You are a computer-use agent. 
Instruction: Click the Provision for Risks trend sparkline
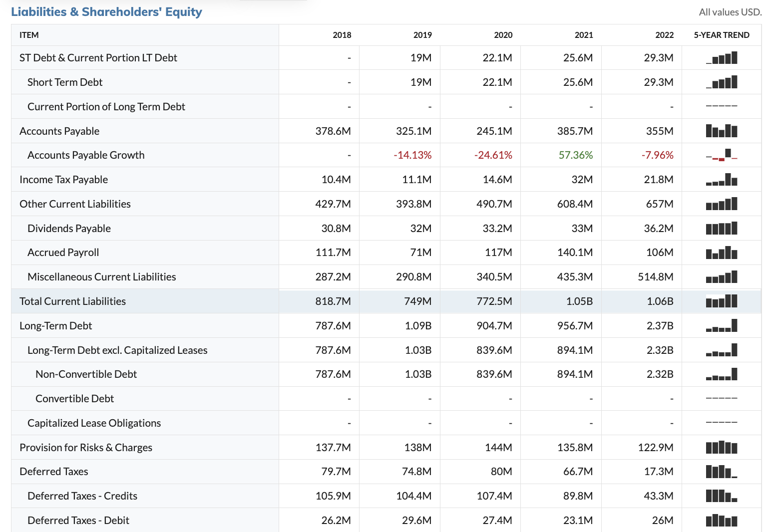coord(722,447)
